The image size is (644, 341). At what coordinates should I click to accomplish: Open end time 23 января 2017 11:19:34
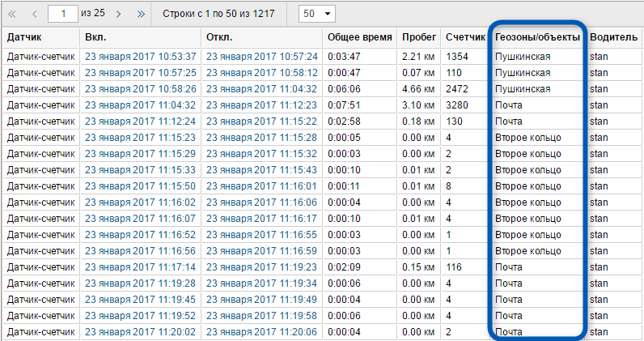(262, 283)
